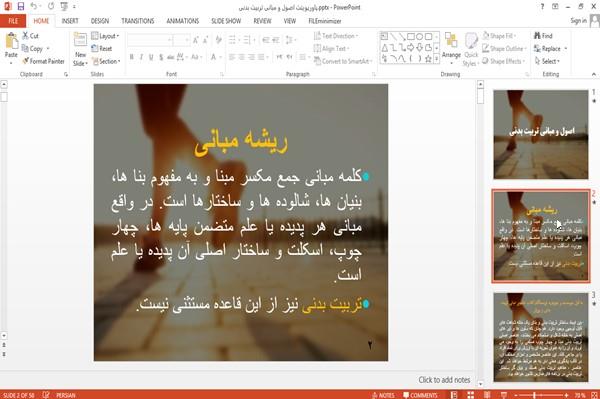Open the Text Direction dropdown

[x=336, y=36]
